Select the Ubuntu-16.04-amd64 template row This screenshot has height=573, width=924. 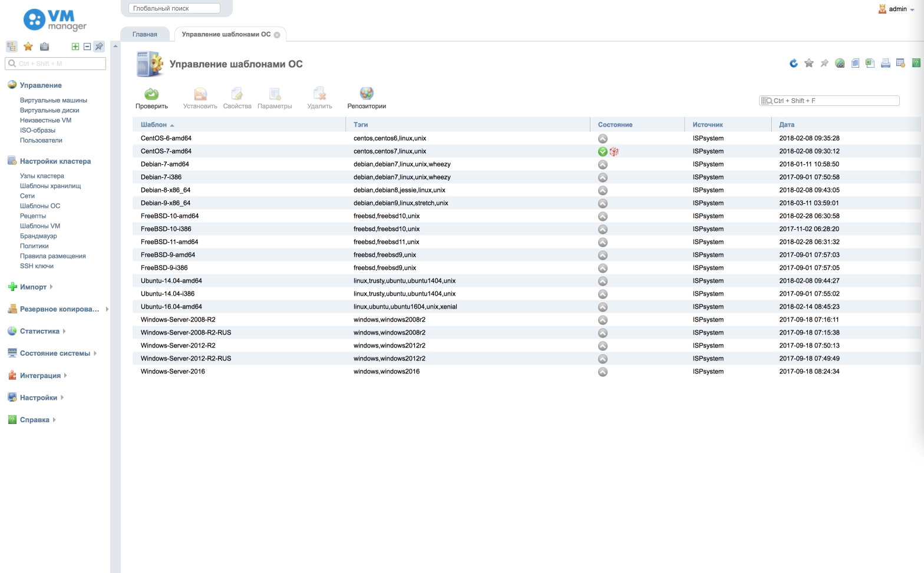[x=171, y=307]
